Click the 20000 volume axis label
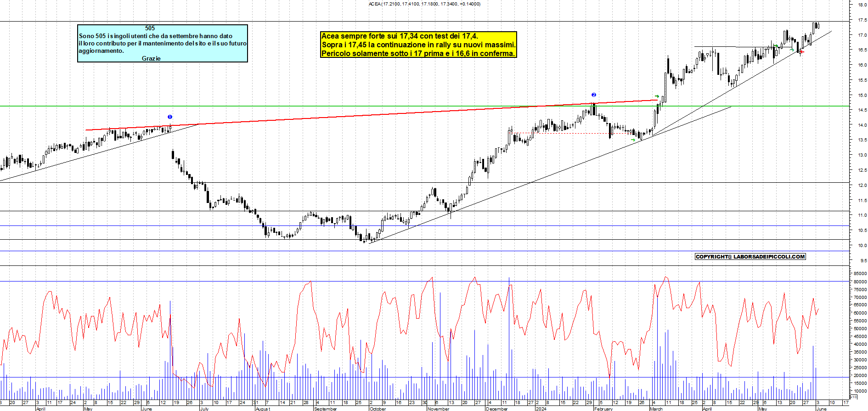 click(x=860, y=376)
